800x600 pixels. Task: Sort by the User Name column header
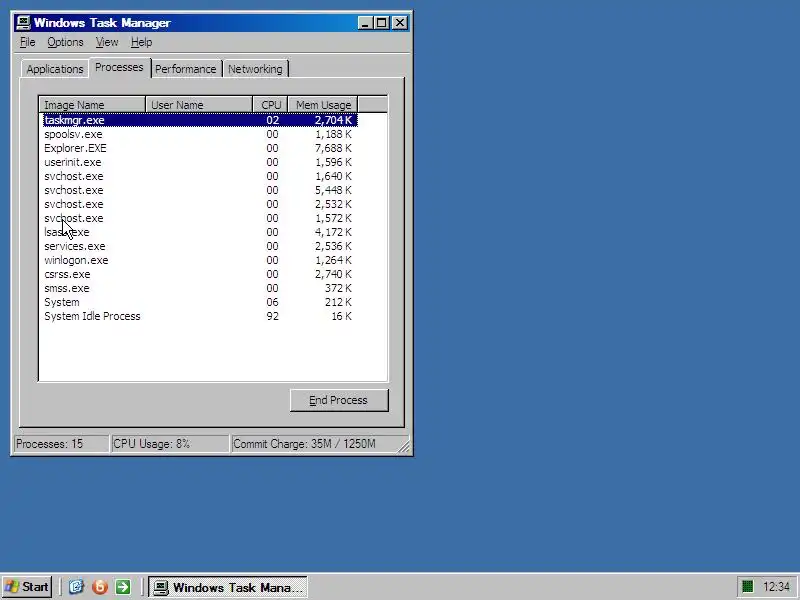coord(199,105)
